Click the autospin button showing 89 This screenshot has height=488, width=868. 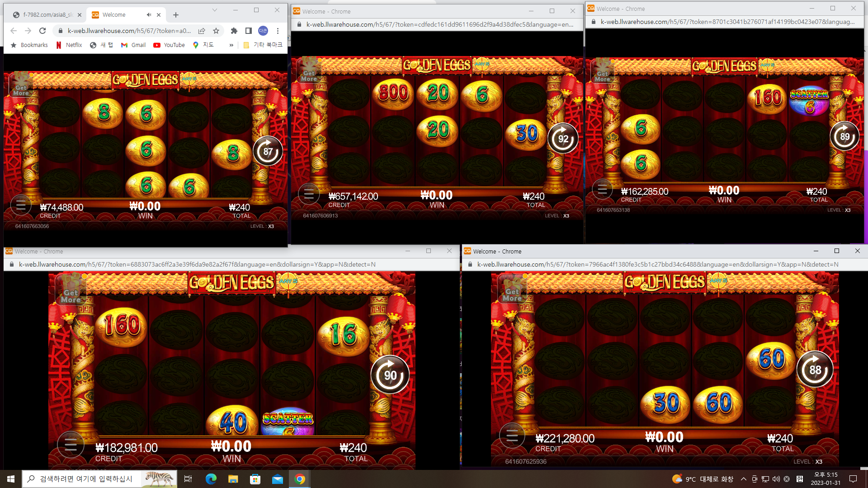click(x=844, y=136)
